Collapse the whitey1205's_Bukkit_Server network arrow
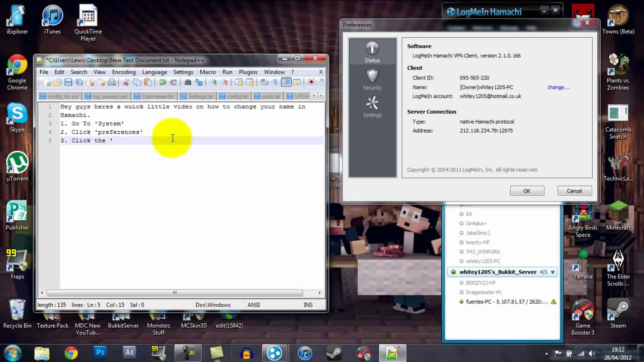 point(553,272)
